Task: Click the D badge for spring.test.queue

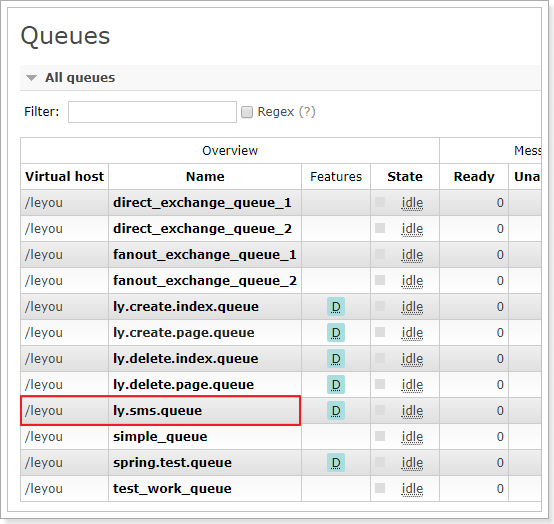Action: (336, 463)
